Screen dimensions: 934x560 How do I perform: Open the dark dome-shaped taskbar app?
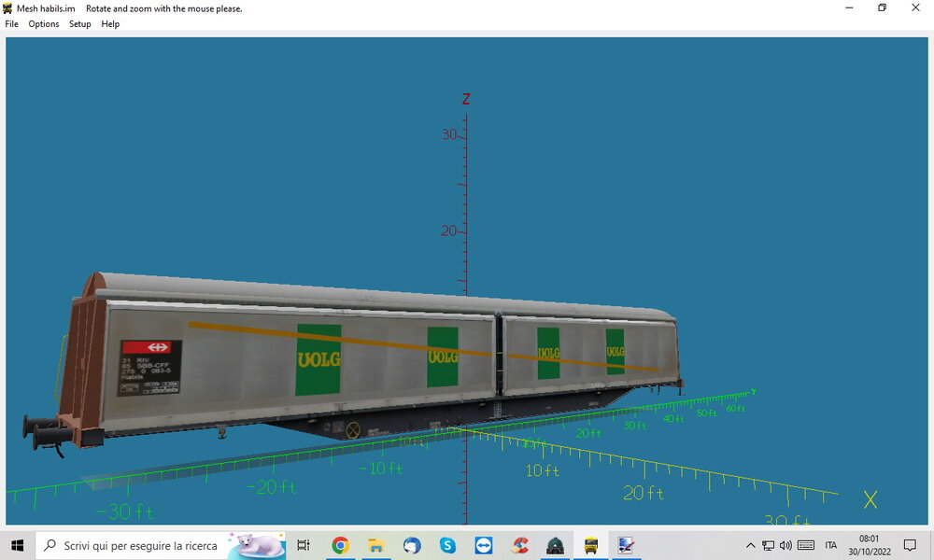(555, 545)
